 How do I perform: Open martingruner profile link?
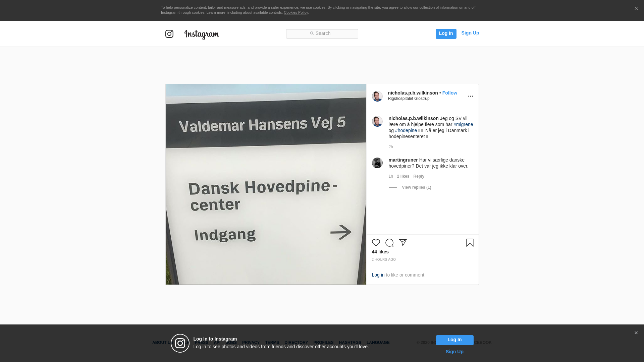(x=403, y=160)
